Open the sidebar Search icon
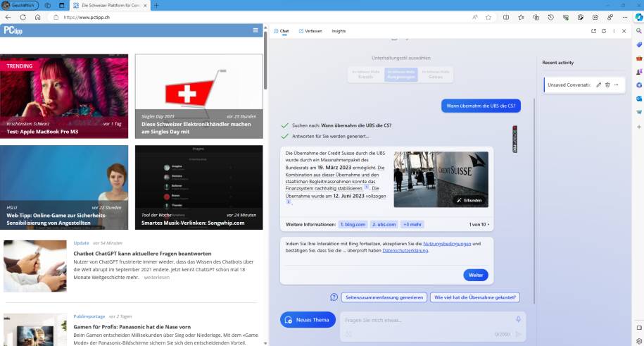 point(638,31)
